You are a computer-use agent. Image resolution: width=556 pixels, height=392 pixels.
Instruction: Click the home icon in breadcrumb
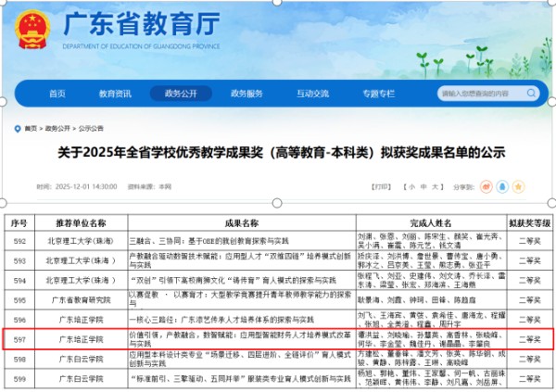coord(19,128)
